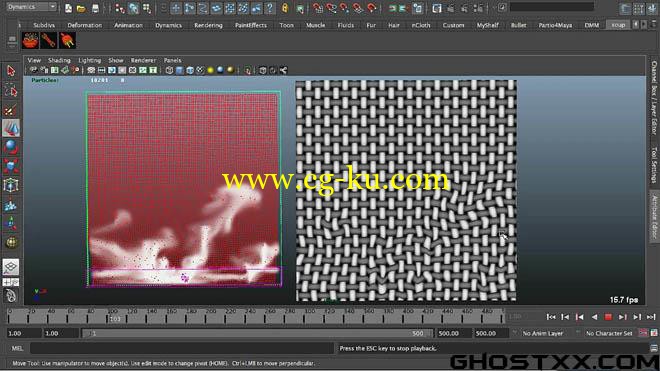The height and width of the screenshot is (371, 660).
Task: Select by object type mode icon
Action: pos(133,8)
